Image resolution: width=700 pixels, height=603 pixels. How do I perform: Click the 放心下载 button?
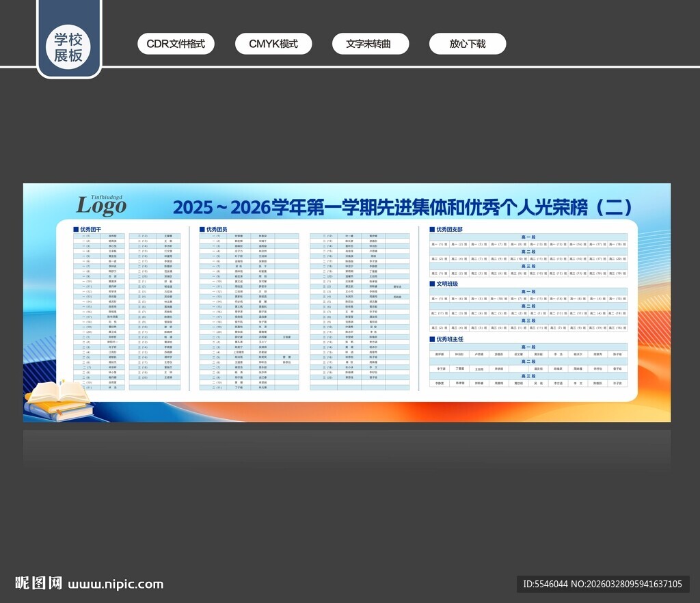click(x=468, y=43)
